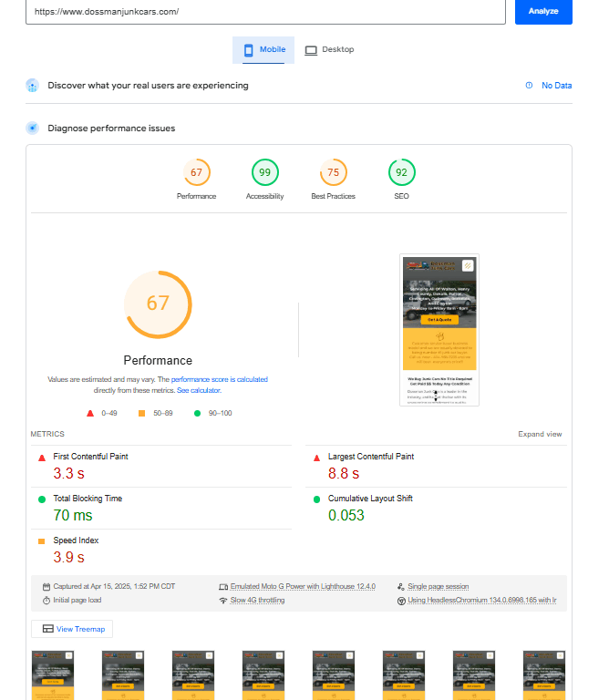Viewport: 609px width, 700px height.
Task: Expand view of the metrics section
Action: tap(540, 435)
